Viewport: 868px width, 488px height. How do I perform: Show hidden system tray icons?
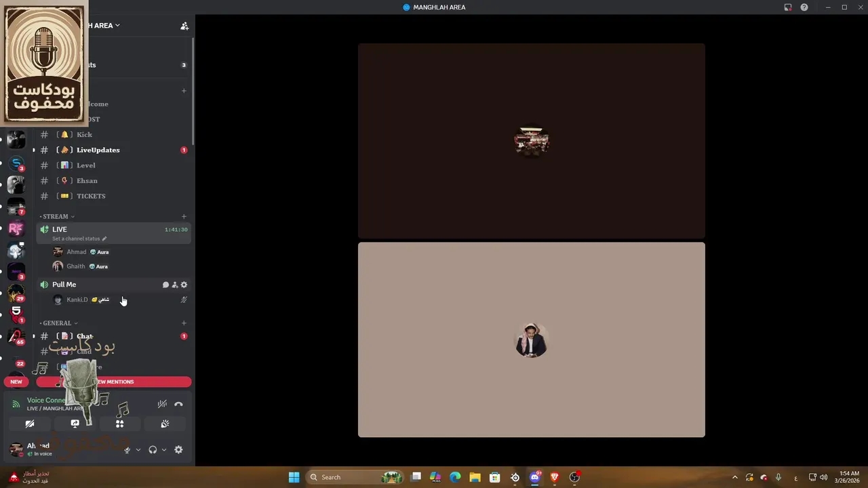point(734,477)
